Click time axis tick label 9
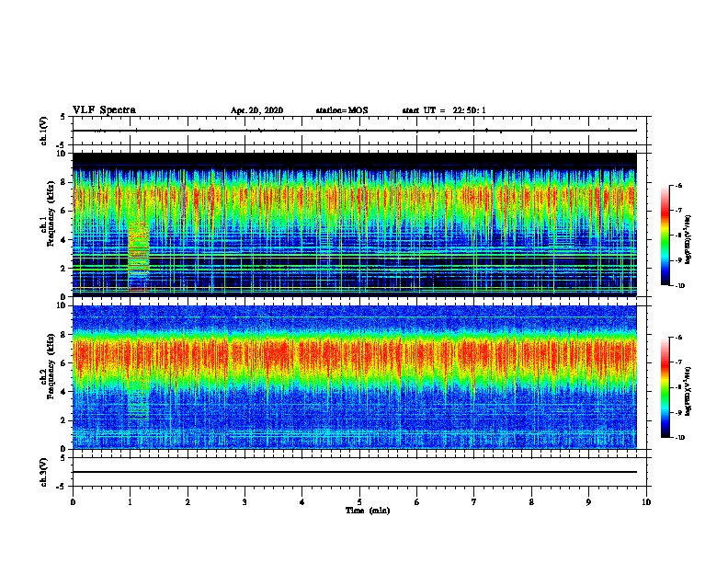This screenshot has width=728, height=563. (588, 502)
